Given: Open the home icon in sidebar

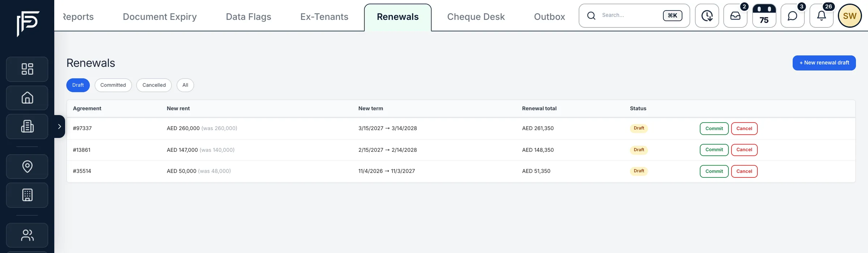Looking at the screenshot, I should 27,98.
